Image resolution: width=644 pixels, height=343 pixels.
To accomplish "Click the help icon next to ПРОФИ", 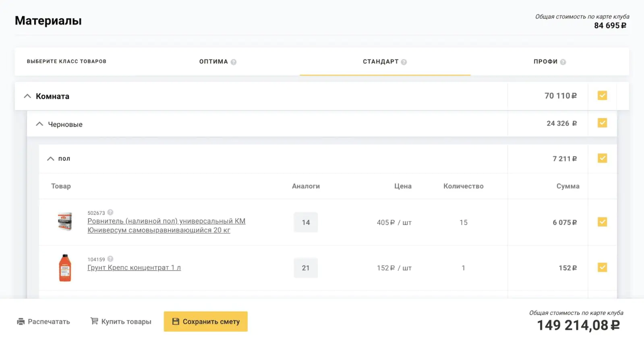I will coord(563,62).
